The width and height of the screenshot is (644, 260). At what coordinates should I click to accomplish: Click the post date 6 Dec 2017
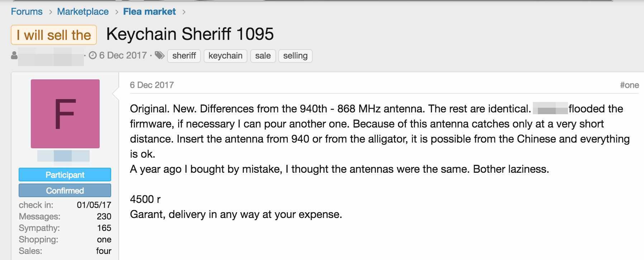pos(152,85)
